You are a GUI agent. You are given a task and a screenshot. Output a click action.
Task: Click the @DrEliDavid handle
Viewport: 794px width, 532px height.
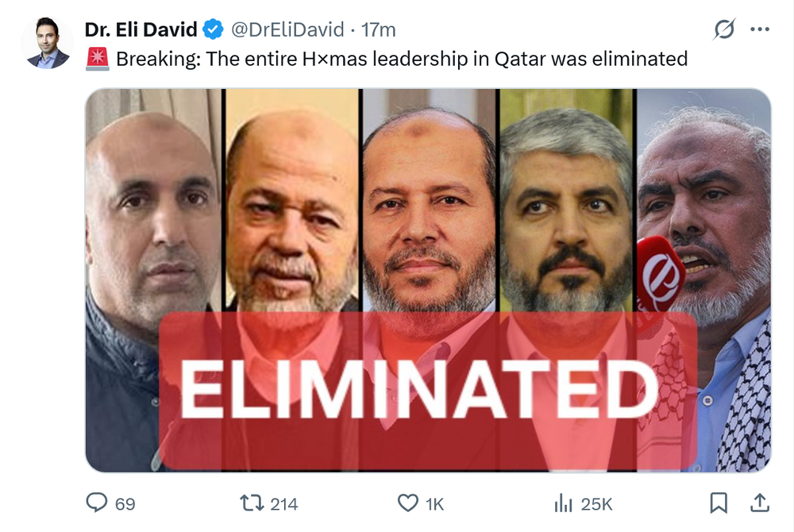[x=287, y=29]
